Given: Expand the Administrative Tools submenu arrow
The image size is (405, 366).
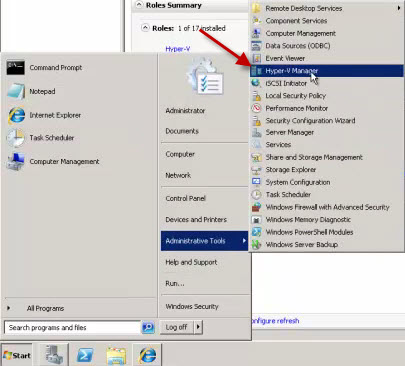Looking at the screenshot, I should (x=244, y=241).
